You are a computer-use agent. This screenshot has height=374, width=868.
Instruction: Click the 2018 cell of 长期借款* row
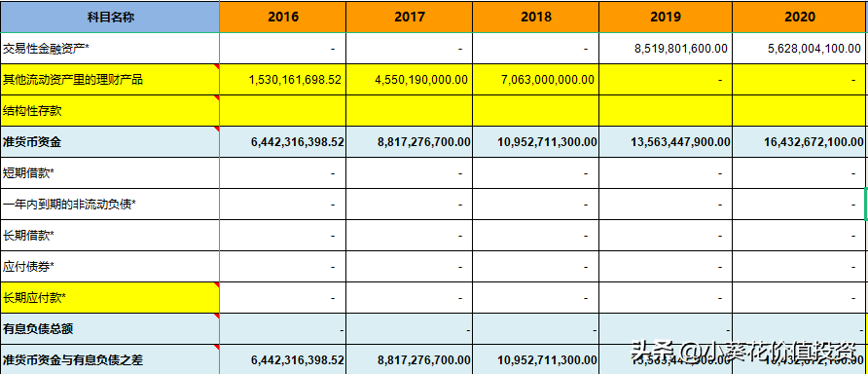click(x=536, y=236)
